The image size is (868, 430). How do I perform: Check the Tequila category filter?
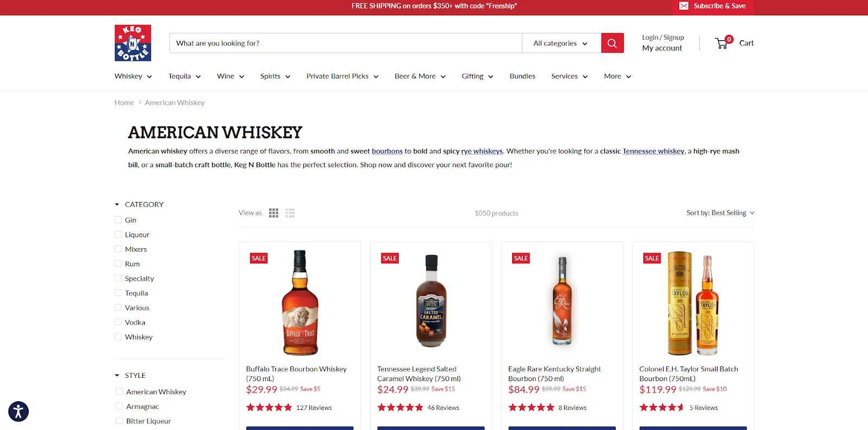[x=118, y=293]
